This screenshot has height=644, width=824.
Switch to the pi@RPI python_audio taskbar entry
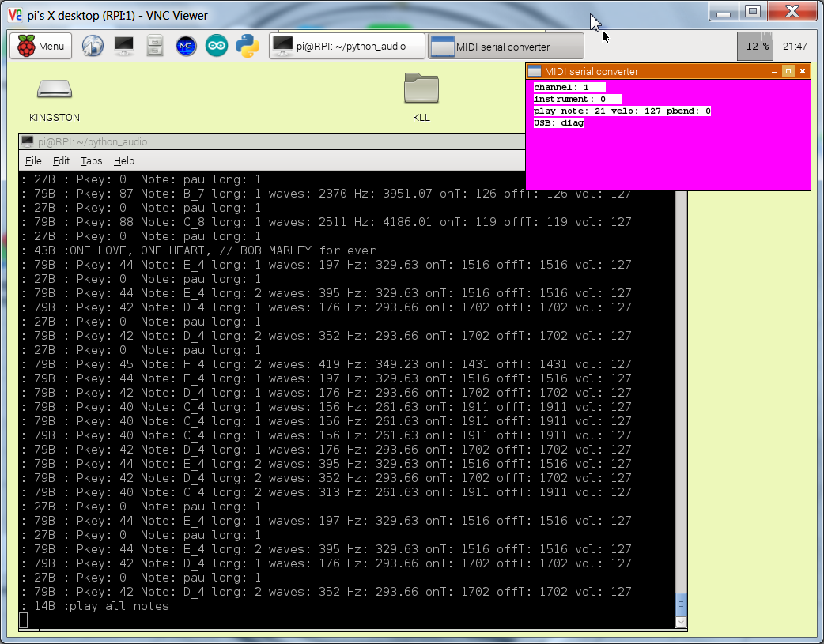(346, 47)
